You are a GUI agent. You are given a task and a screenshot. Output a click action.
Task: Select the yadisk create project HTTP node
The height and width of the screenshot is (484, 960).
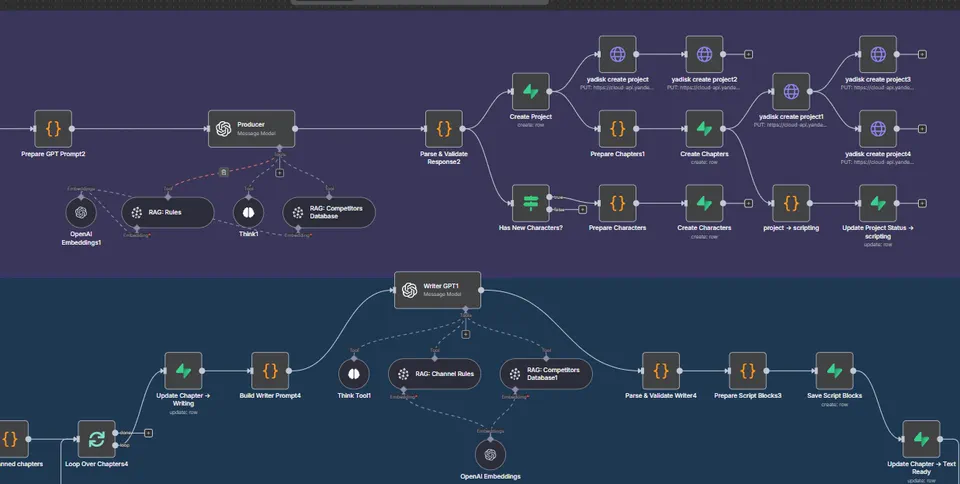click(x=618, y=54)
